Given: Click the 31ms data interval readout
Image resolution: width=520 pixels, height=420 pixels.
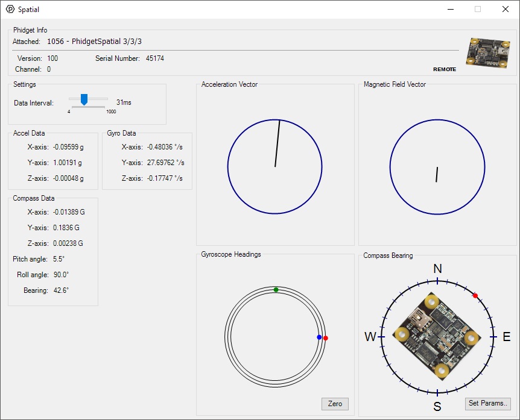Looking at the screenshot, I should tap(124, 102).
